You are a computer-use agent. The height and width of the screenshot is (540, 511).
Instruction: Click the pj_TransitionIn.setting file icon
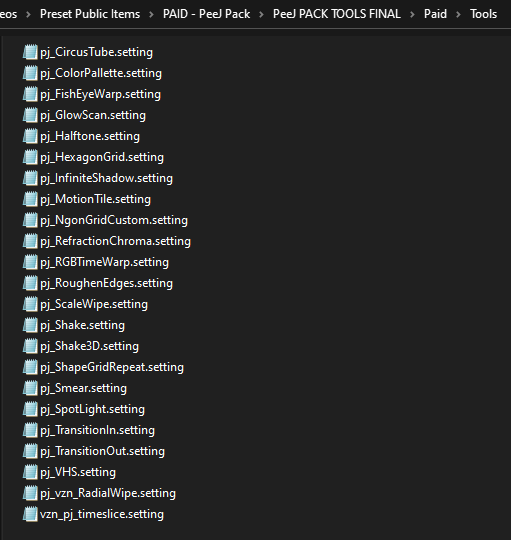tap(30, 430)
